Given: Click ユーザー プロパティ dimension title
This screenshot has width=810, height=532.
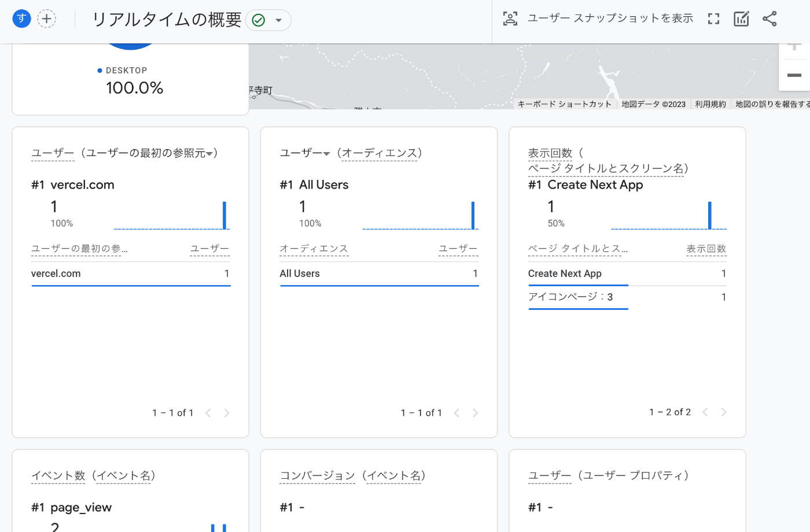Looking at the screenshot, I should tap(633, 476).
